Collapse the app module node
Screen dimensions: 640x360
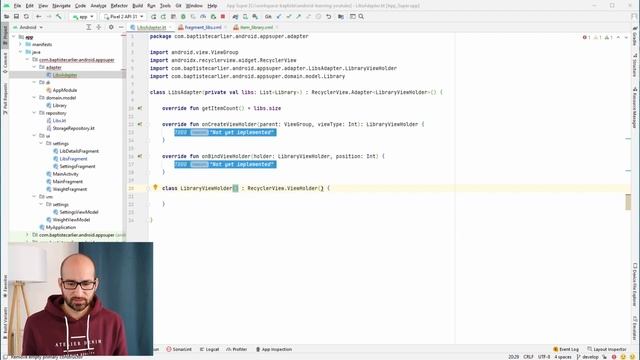pos(13,37)
